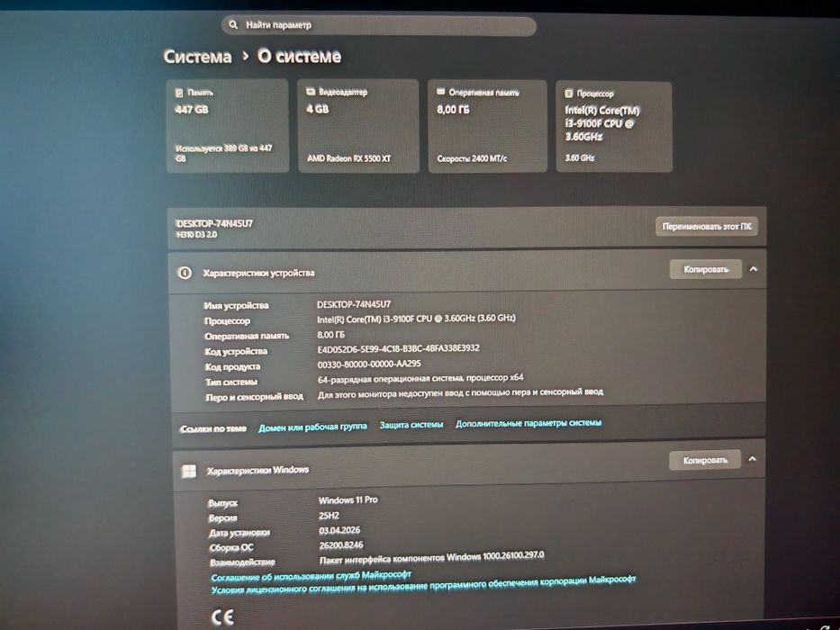Screen dimensions: 840x630
Task: Open Дополнительные параметры системы link
Action: point(528,423)
